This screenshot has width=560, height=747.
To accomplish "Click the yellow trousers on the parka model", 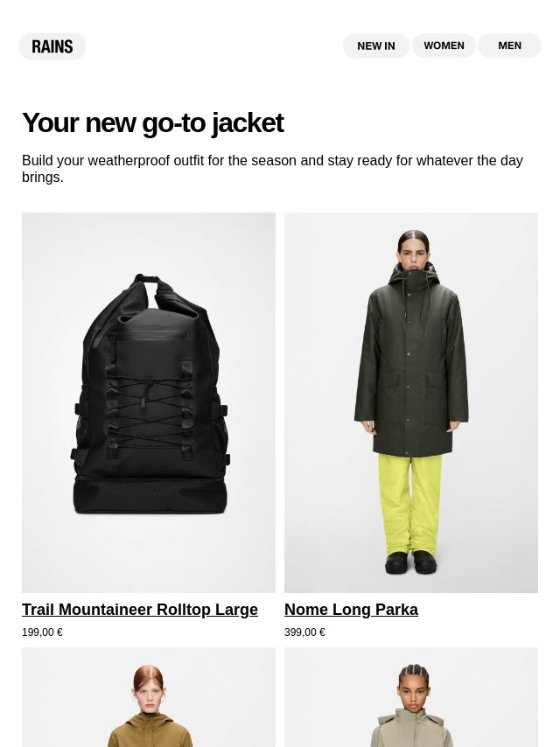I will pos(409,504).
